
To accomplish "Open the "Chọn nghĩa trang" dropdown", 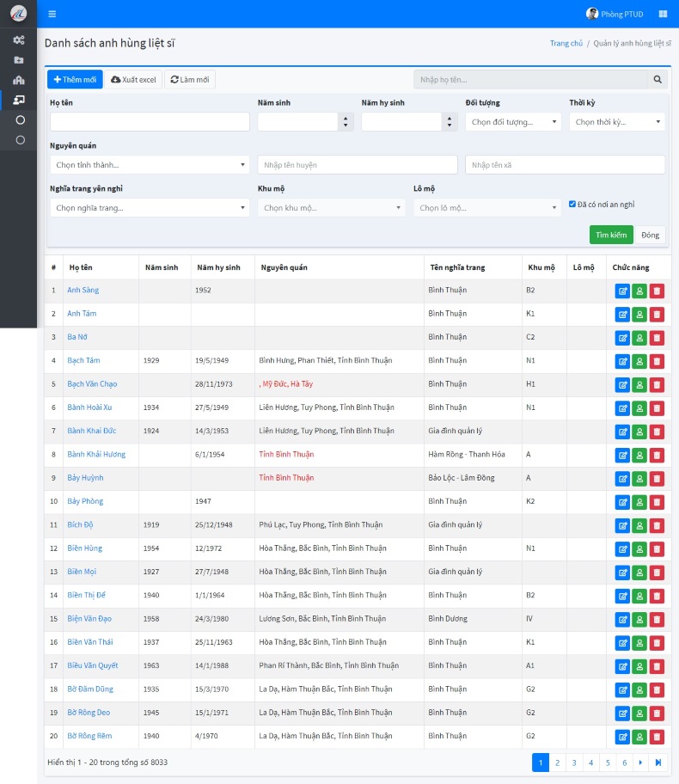I will tap(150, 207).
